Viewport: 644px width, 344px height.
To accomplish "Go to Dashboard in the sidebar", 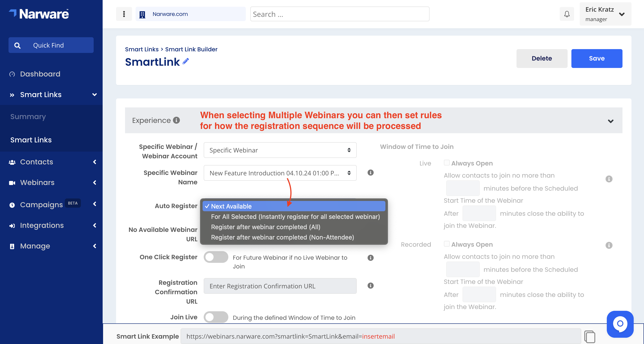I will 40,74.
